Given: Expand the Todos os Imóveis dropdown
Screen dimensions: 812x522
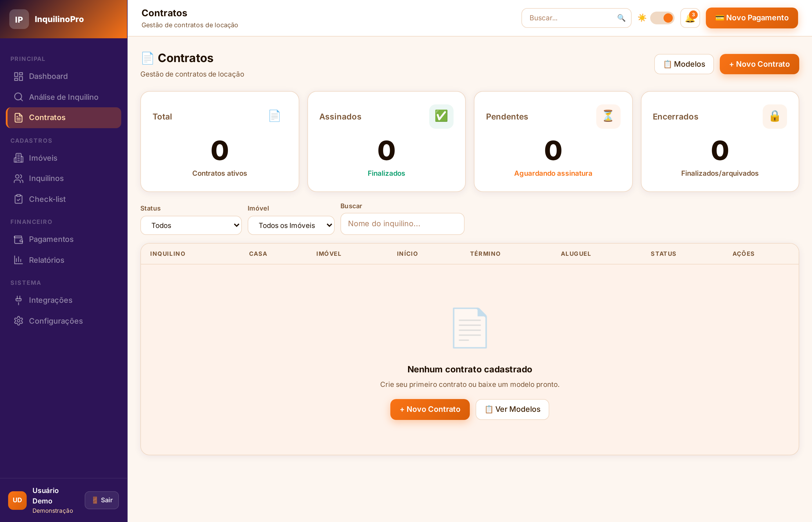Looking at the screenshot, I should (291, 225).
